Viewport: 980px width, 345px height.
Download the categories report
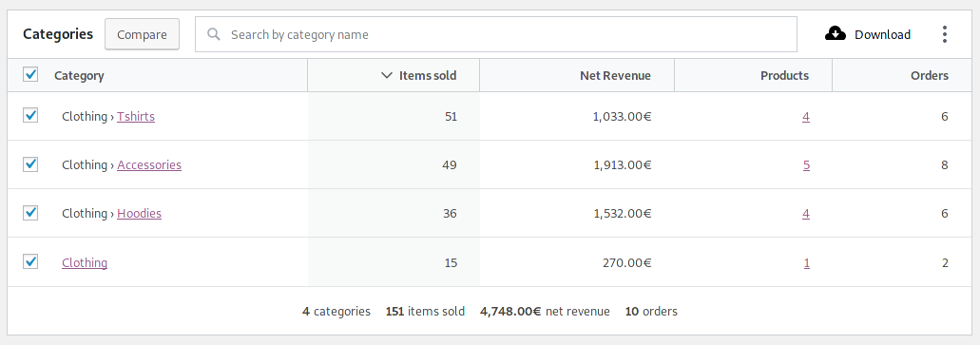pyautogui.click(x=868, y=34)
